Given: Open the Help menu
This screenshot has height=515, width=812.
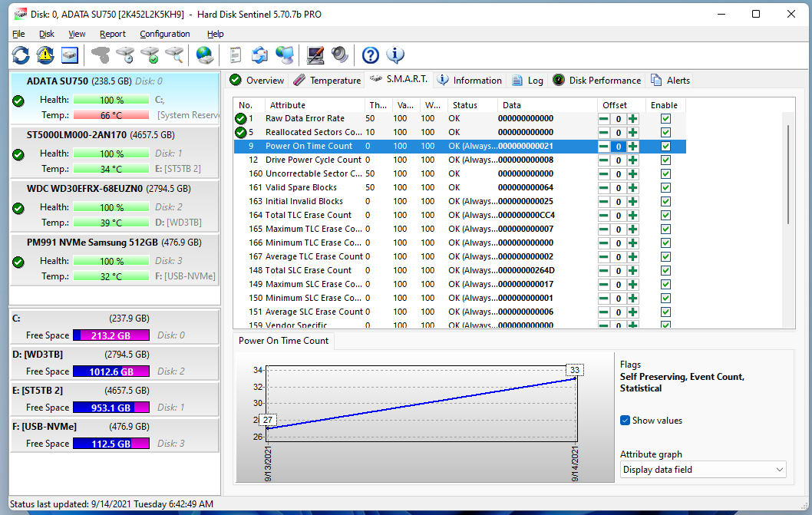Looking at the screenshot, I should (216, 34).
